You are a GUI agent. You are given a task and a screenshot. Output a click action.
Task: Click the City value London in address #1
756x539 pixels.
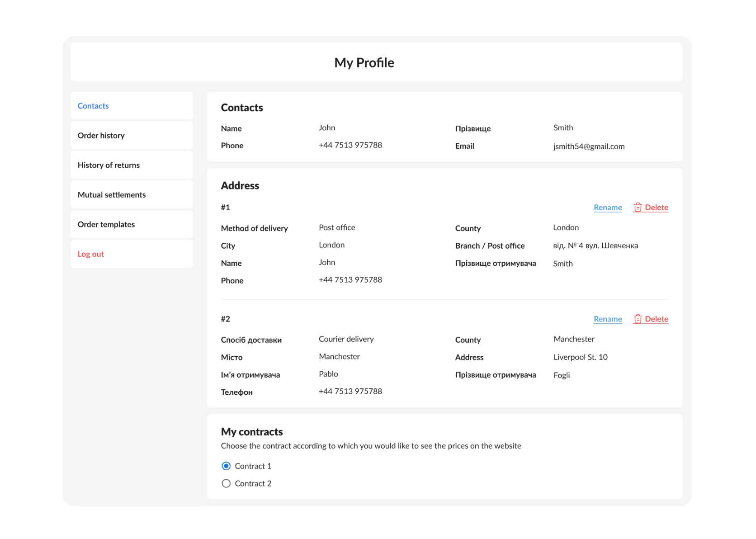tap(332, 245)
